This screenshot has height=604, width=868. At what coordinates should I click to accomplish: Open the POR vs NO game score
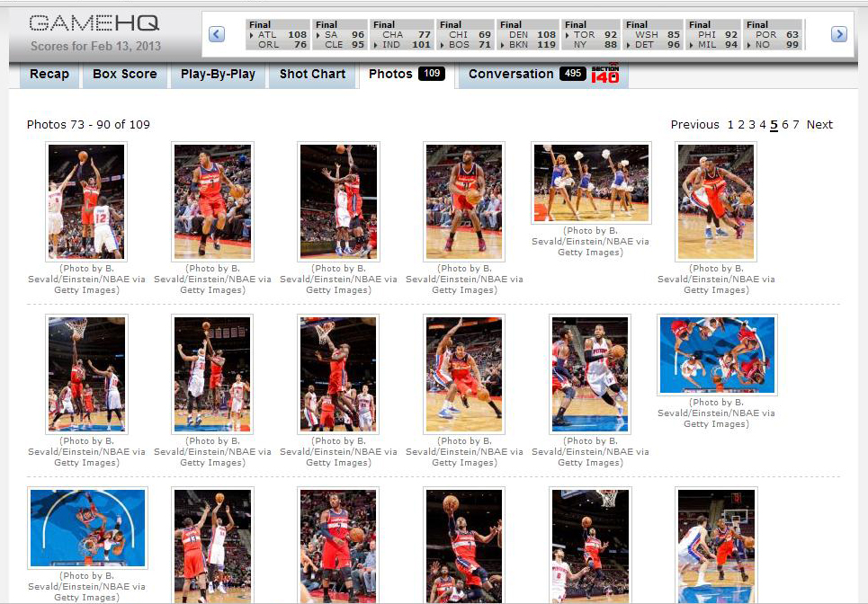[x=773, y=35]
